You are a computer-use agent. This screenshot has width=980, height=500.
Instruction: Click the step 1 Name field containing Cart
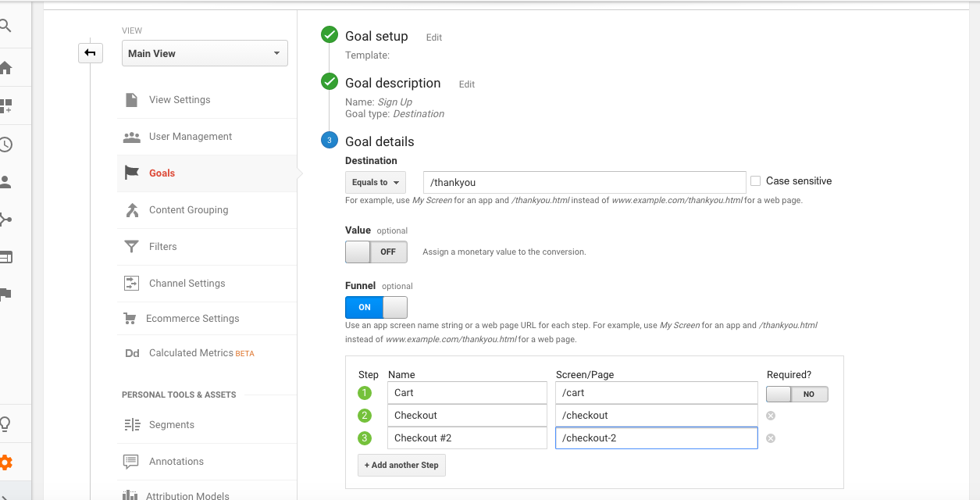coord(467,393)
